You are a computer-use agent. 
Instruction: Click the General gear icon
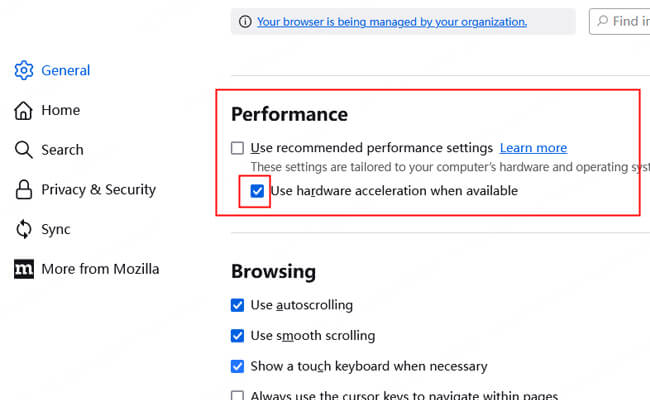(x=24, y=71)
